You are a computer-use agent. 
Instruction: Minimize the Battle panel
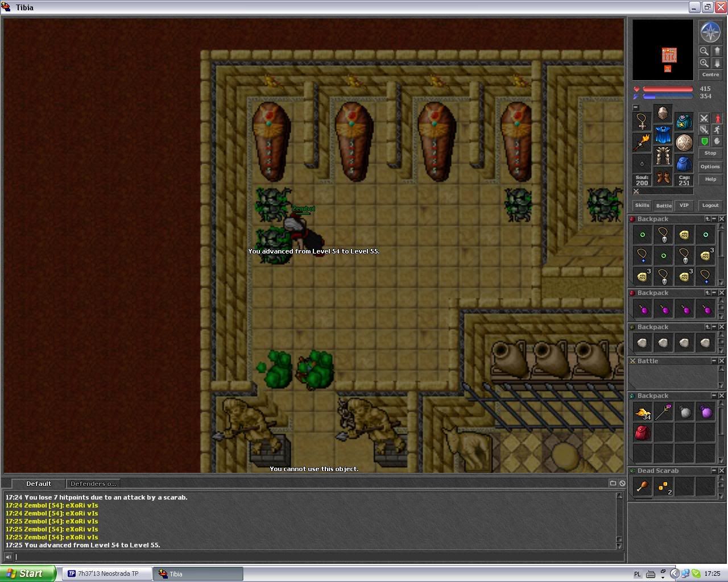pos(714,361)
